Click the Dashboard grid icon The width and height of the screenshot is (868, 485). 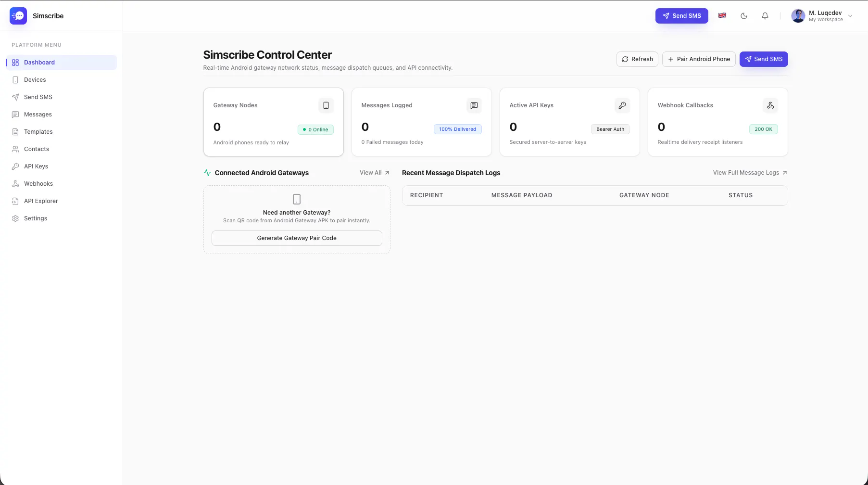click(x=15, y=63)
